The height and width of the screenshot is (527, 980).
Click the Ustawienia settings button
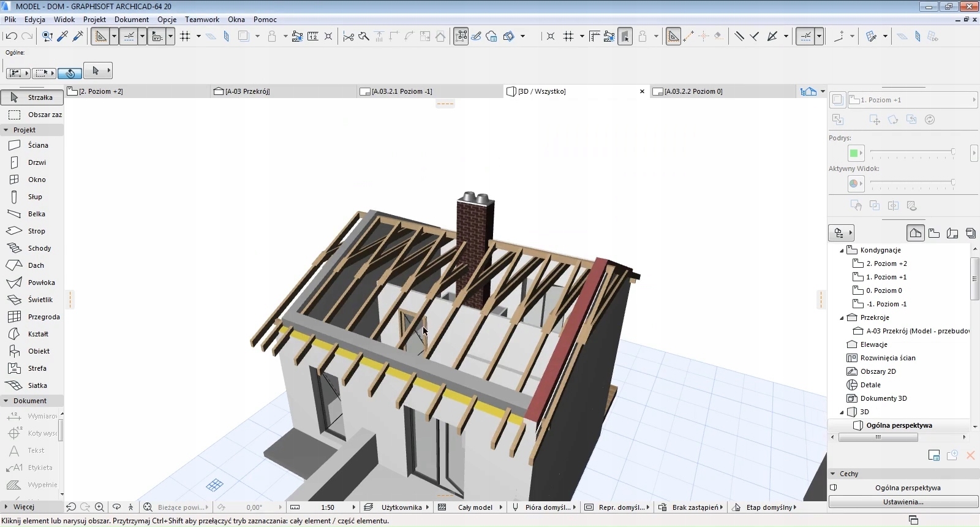point(903,502)
